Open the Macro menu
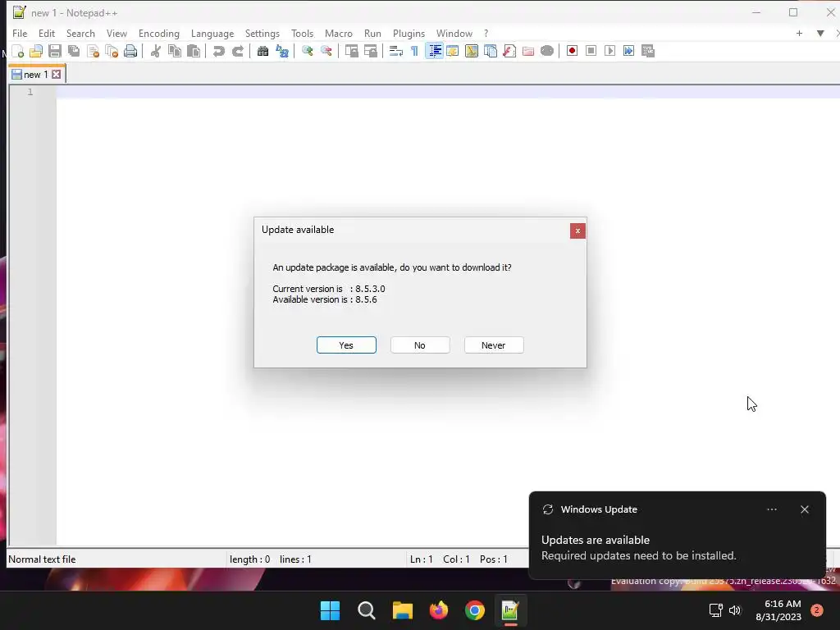 click(x=339, y=33)
